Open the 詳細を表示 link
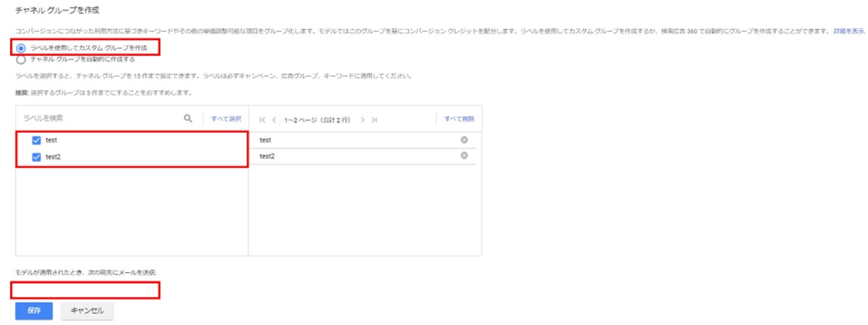Viewport: 868px width, 325px height. pyautogui.click(x=849, y=30)
